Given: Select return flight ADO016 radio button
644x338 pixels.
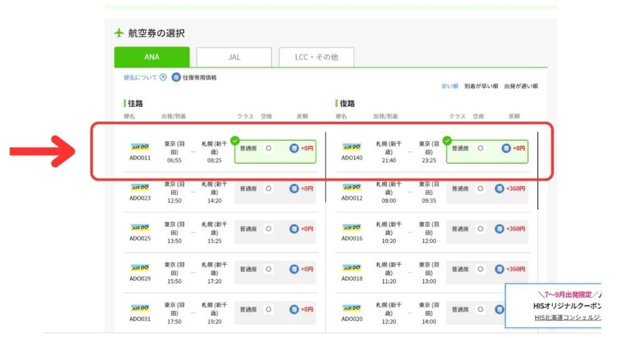Looking at the screenshot, I should (480, 229).
